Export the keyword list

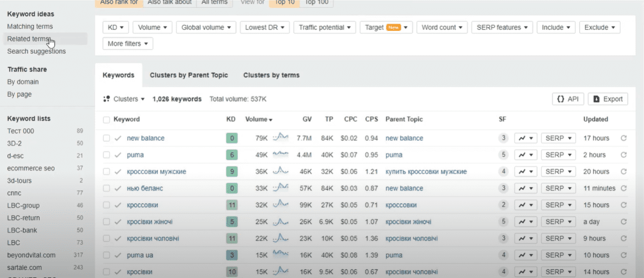click(x=607, y=99)
